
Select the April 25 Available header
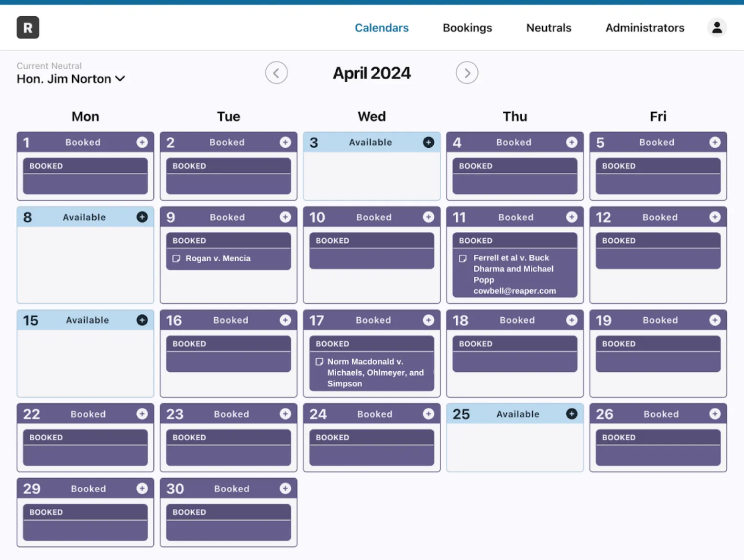click(514, 414)
